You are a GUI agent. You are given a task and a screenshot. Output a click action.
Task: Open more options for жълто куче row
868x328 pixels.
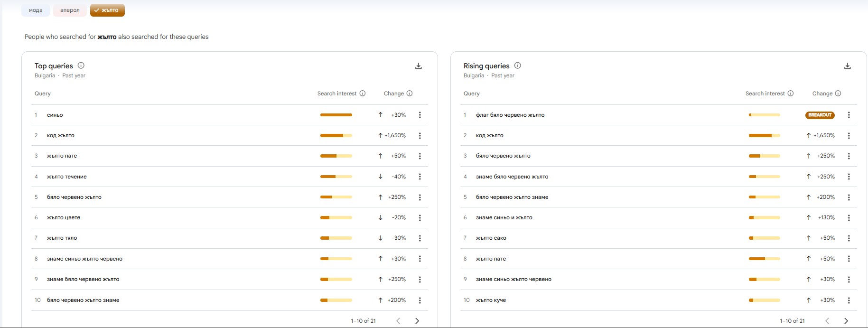pos(849,300)
